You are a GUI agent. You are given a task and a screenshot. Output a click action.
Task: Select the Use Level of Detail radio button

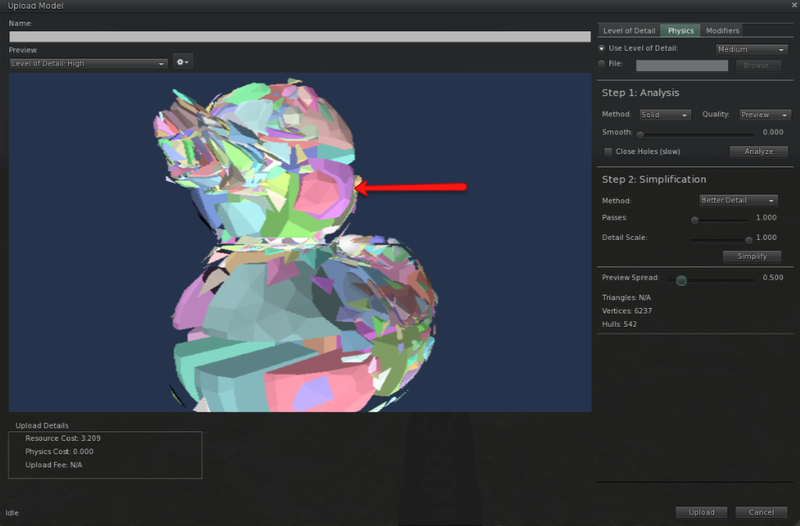[602, 48]
